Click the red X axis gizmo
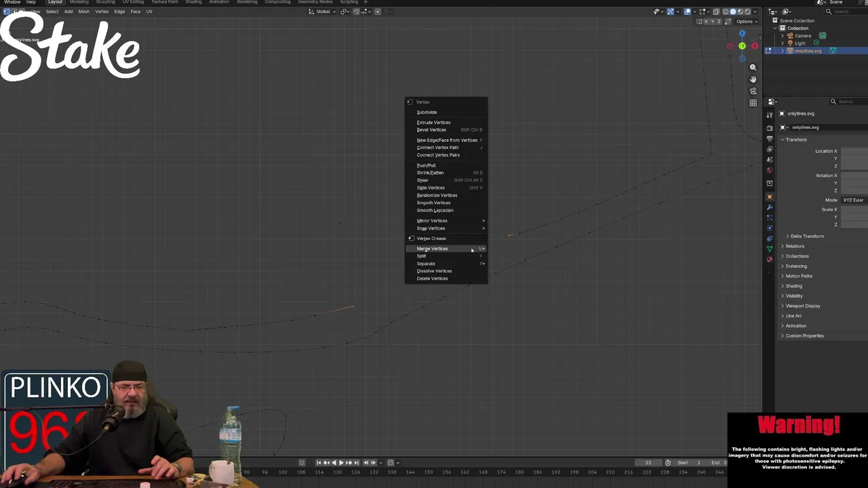This screenshot has width=868, height=488. pyautogui.click(x=755, y=45)
